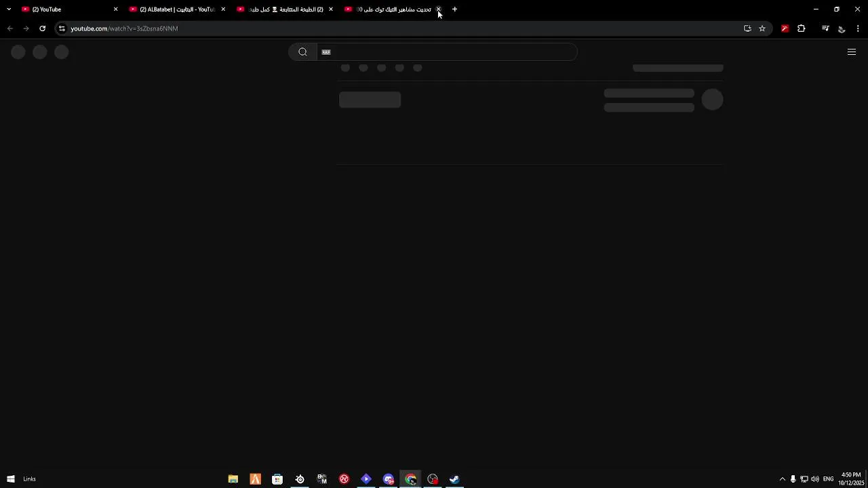Switch to Chrome in the taskbar
The image size is (868, 488).
click(x=411, y=479)
